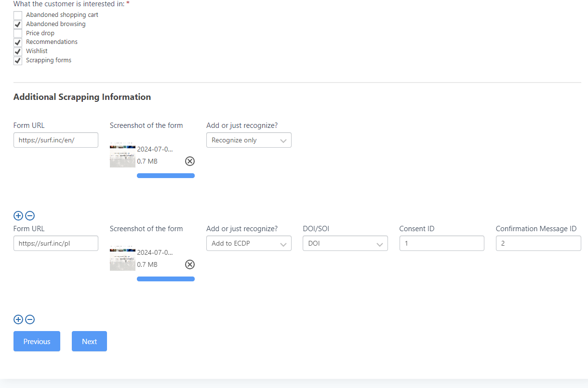Image resolution: width=588 pixels, height=388 pixels.
Task: Toggle the Scrapping forms checkbox
Action: coord(18,61)
